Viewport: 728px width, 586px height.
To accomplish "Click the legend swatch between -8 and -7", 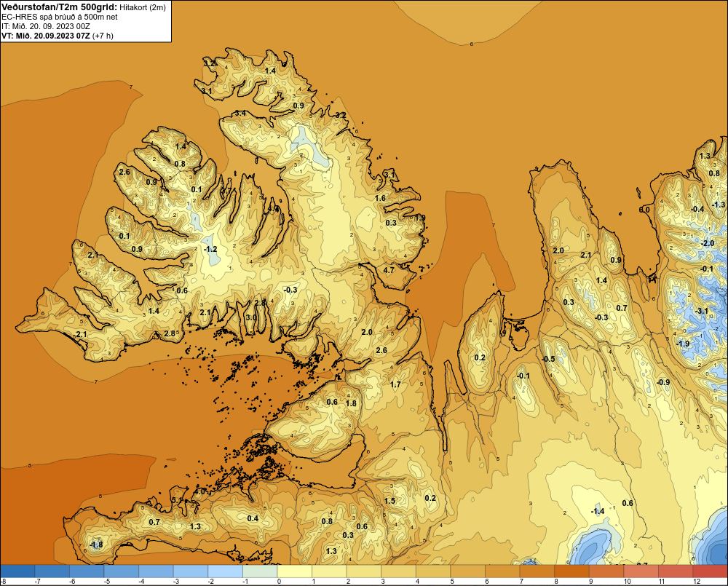I will (x=17, y=571).
